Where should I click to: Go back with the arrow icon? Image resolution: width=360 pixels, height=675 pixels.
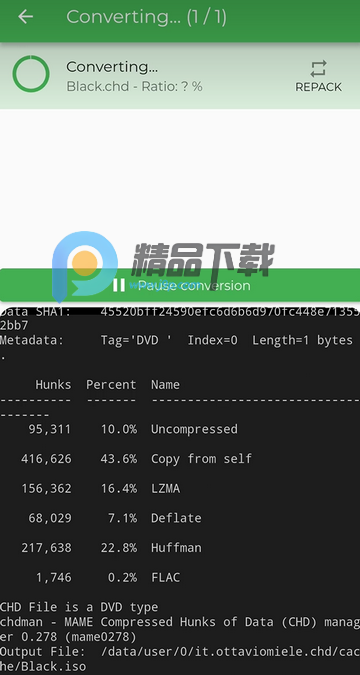click(25, 16)
